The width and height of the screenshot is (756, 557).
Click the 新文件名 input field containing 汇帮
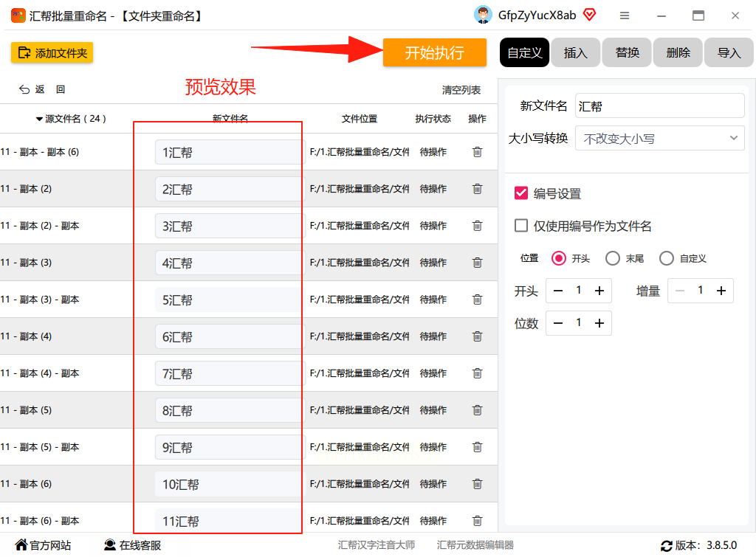click(659, 106)
